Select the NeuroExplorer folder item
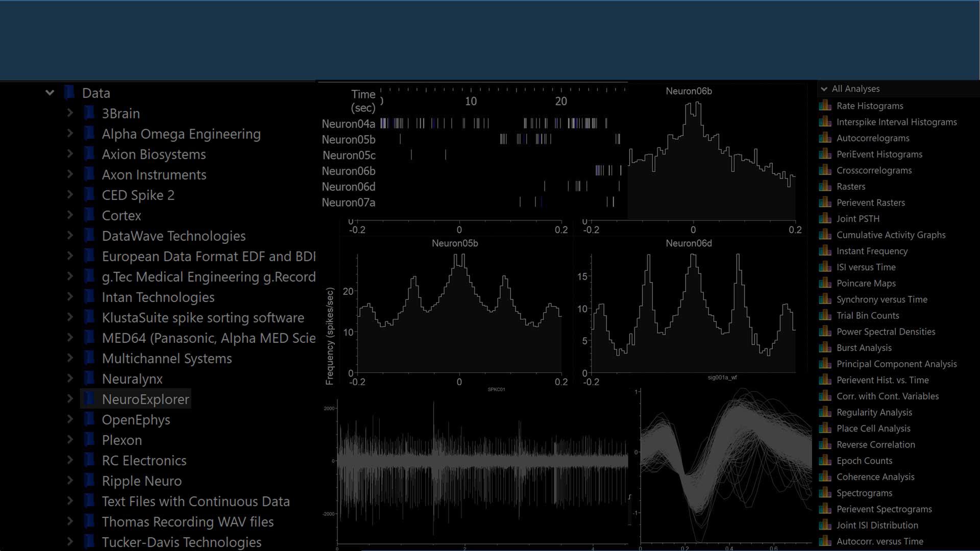 [x=145, y=399]
